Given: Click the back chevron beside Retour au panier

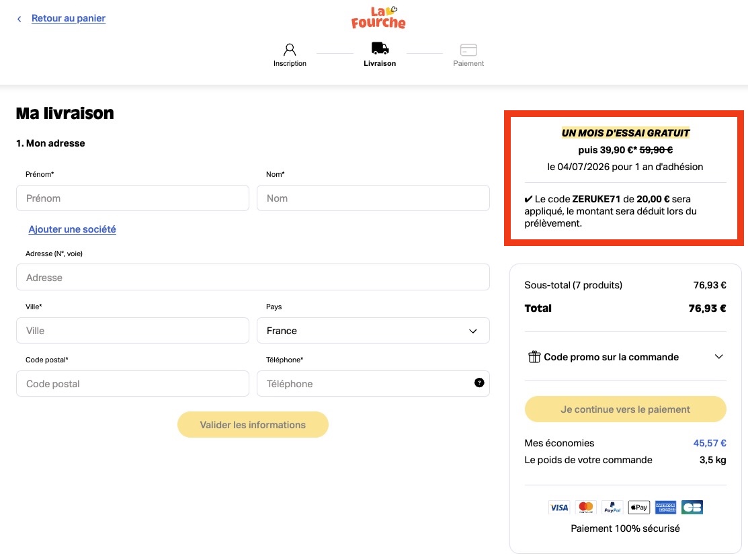Looking at the screenshot, I should coord(19,19).
